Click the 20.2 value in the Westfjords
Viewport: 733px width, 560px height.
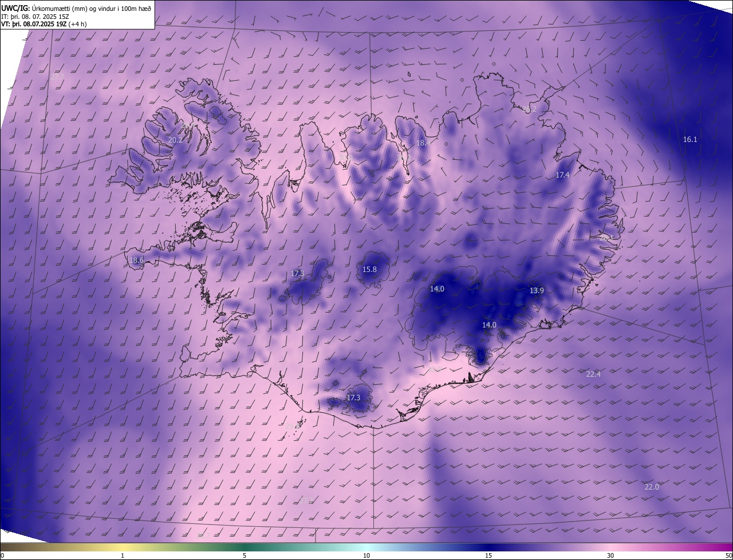click(175, 140)
